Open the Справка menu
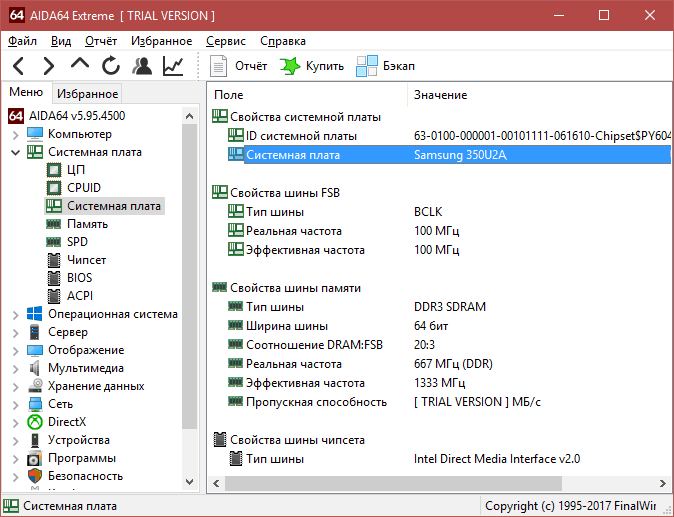The image size is (674, 517). click(283, 41)
